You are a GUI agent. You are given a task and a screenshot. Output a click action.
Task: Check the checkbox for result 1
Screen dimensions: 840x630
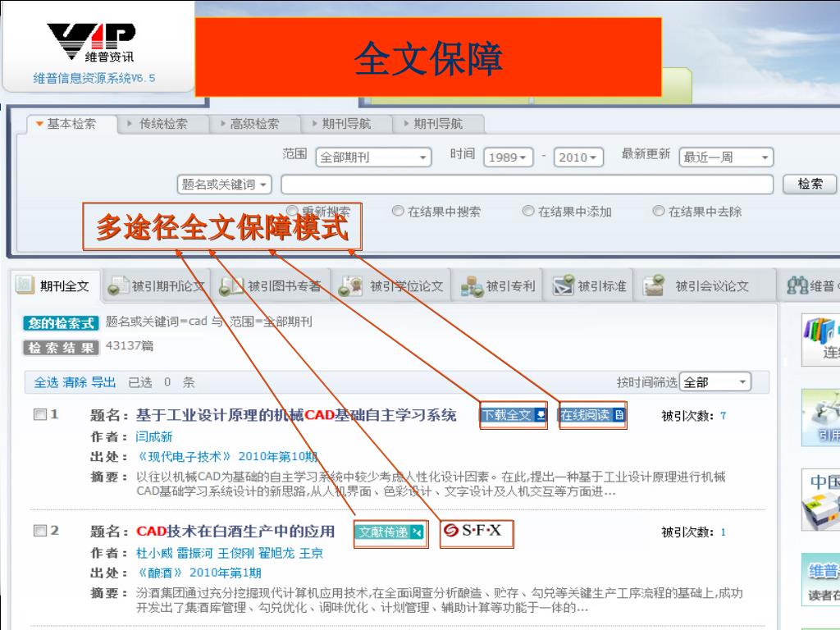pyautogui.click(x=39, y=414)
